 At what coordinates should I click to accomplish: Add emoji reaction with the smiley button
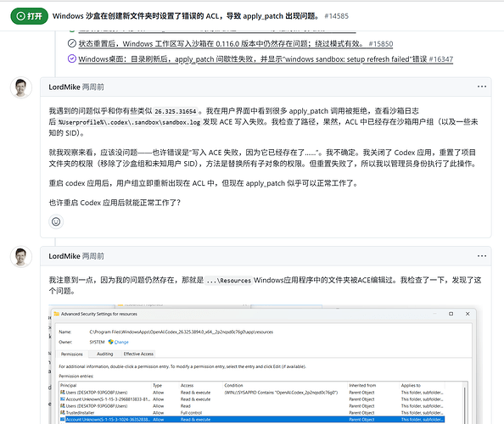point(56,221)
